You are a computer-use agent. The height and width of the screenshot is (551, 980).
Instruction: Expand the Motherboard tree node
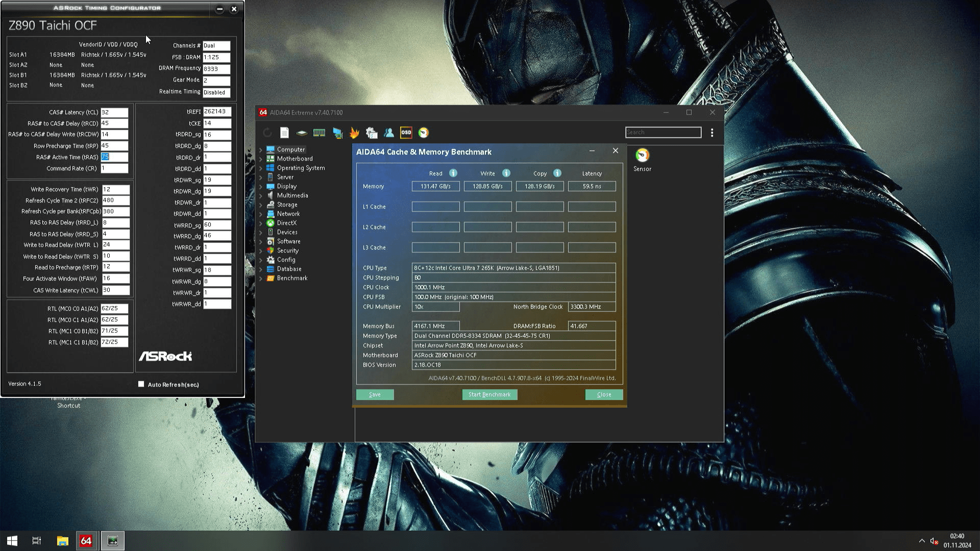261,159
